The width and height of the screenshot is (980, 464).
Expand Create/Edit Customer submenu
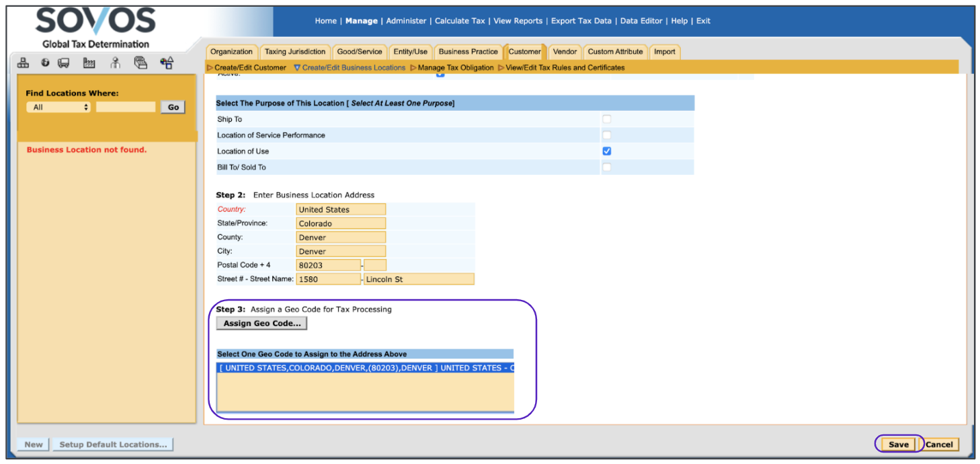click(247, 68)
